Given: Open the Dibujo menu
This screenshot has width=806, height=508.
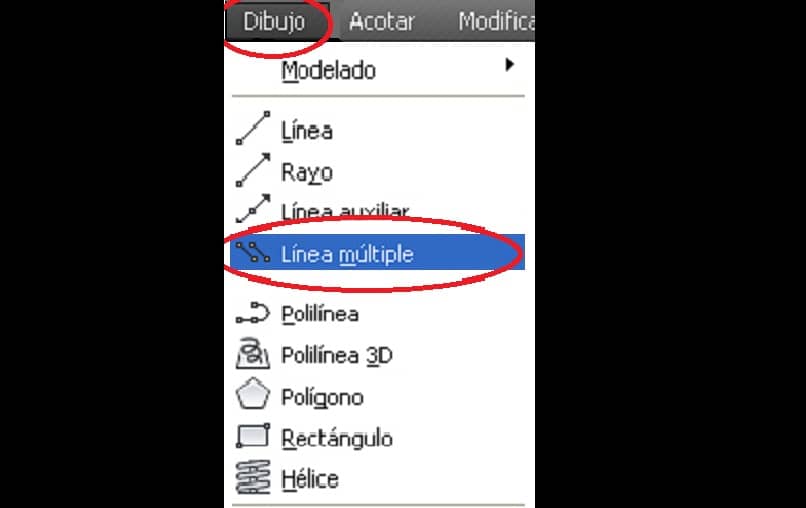Looking at the screenshot, I should [274, 22].
